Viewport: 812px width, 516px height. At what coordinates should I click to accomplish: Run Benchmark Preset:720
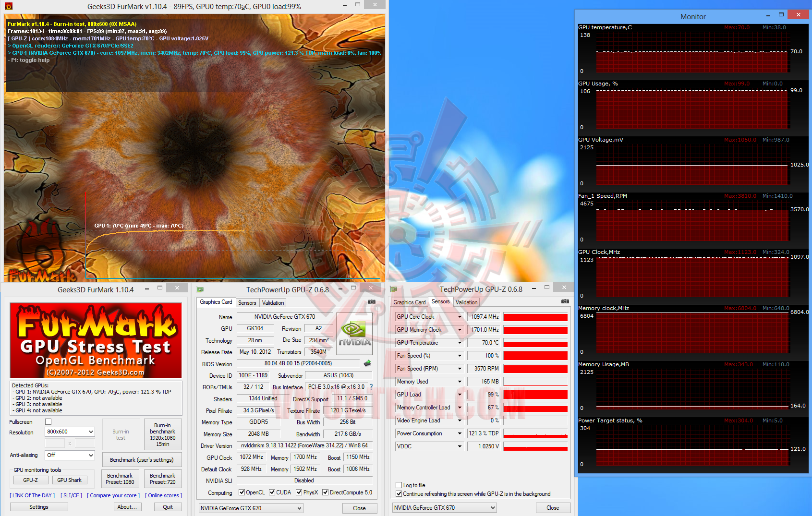(x=163, y=479)
